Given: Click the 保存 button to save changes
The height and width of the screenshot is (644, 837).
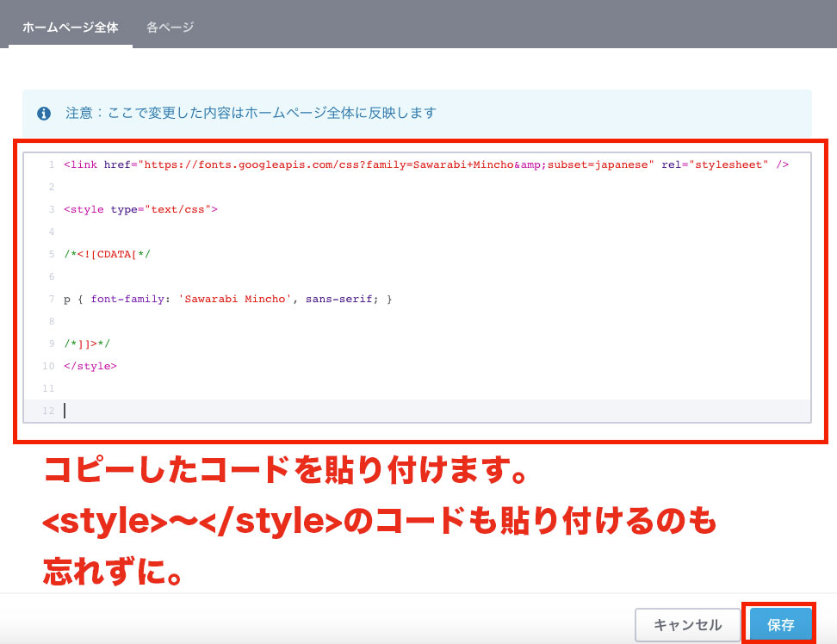Looking at the screenshot, I should [x=780, y=625].
